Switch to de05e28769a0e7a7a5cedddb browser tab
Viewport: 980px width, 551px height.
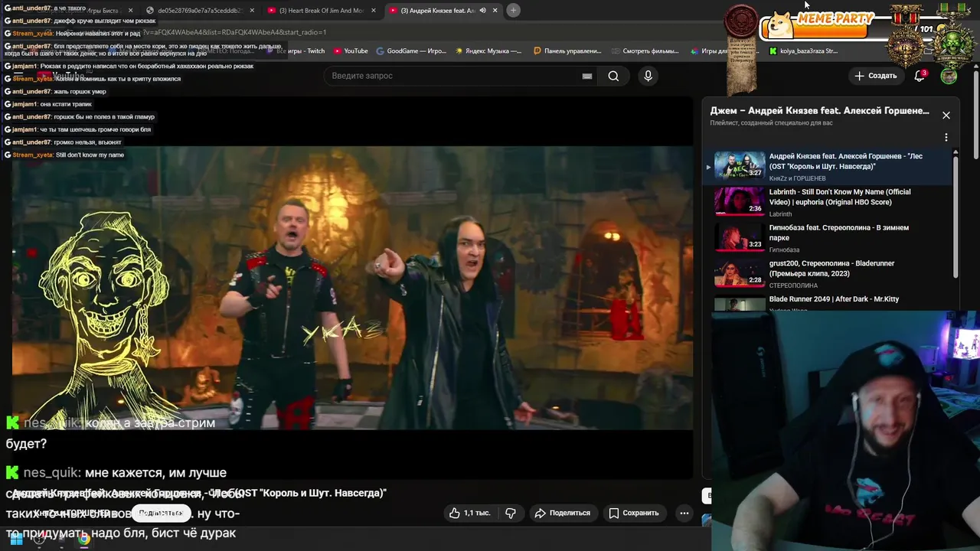pyautogui.click(x=199, y=11)
